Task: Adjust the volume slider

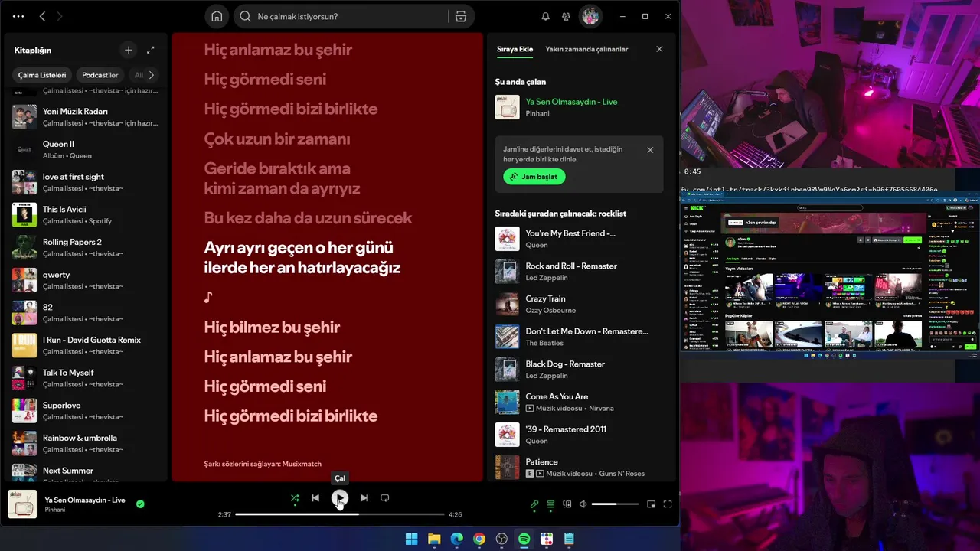Action: click(x=615, y=504)
